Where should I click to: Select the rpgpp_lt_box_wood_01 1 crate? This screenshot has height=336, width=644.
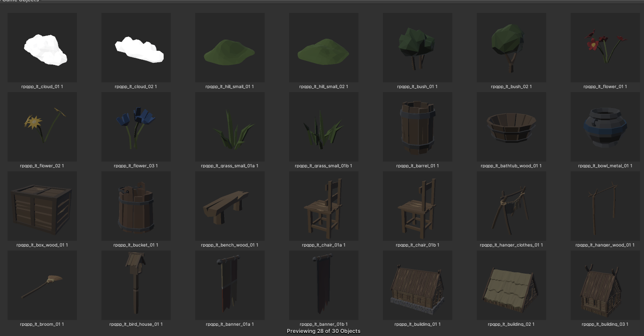[42, 206]
